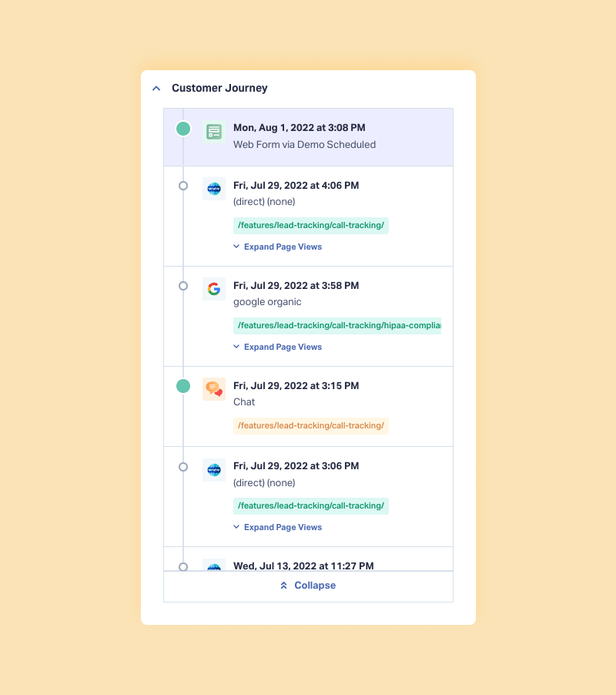This screenshot has height=695, width=616.
Task: Select the hollow timeline marker at 4:06 PM
Action: pos(183,186)
